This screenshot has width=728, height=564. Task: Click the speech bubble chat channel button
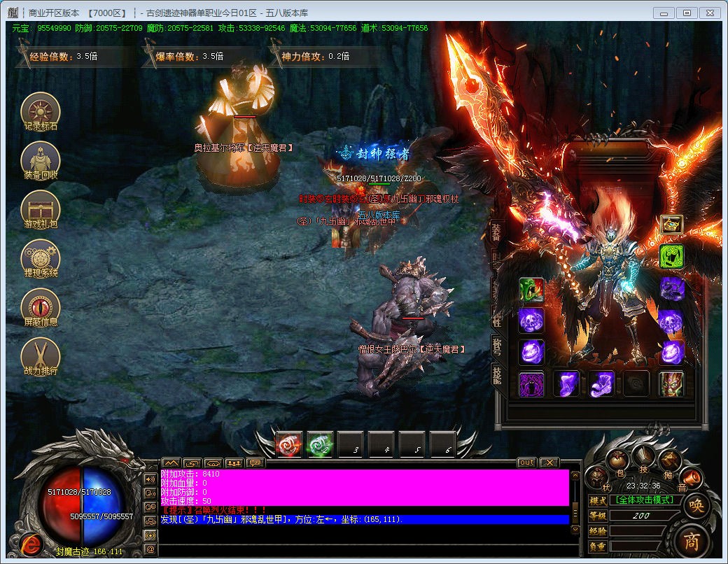coord(255,463)
